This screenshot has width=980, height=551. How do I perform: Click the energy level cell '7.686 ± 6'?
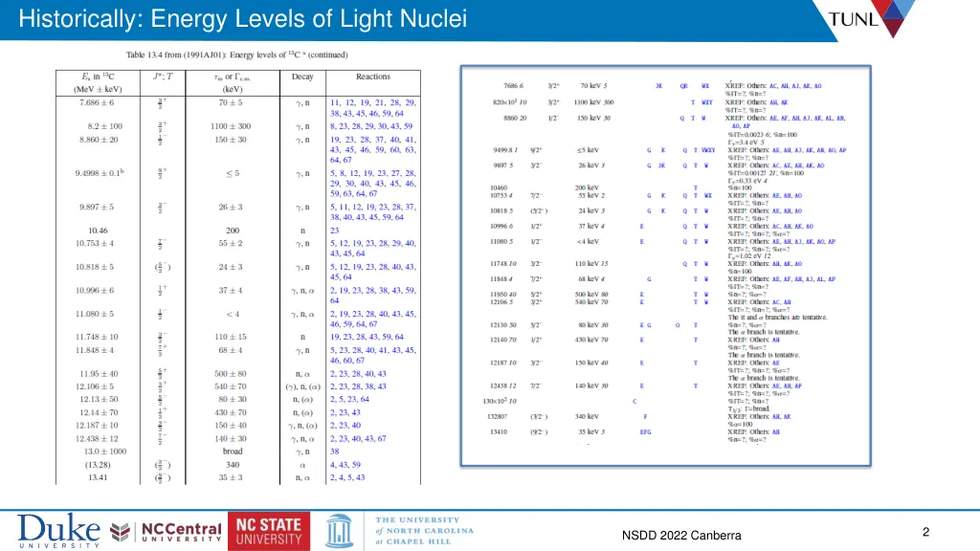[x=97, y=102]
